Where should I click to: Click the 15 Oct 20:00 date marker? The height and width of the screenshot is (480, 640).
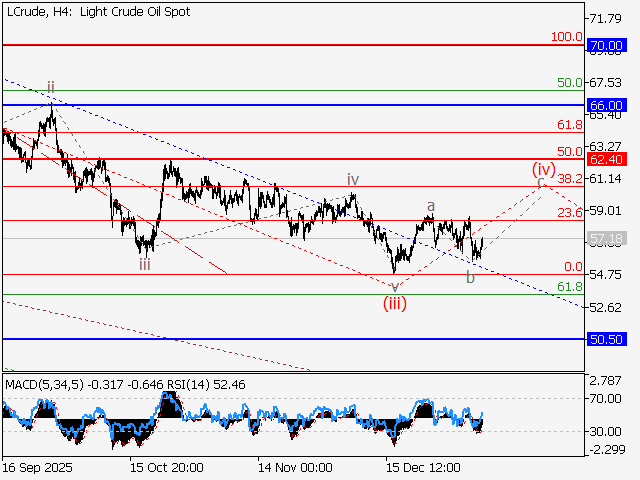click(x=169, y=467)
